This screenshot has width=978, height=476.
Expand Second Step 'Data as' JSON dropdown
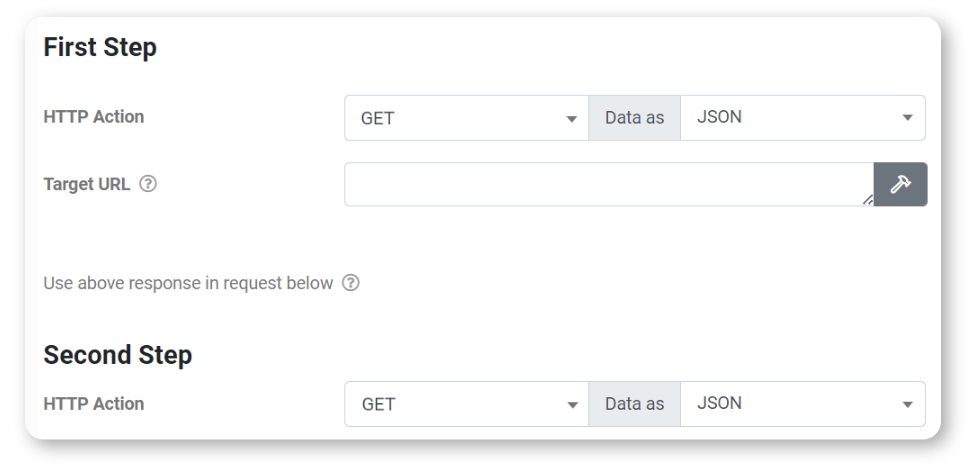pyautogui.click(x=803, y=404)
